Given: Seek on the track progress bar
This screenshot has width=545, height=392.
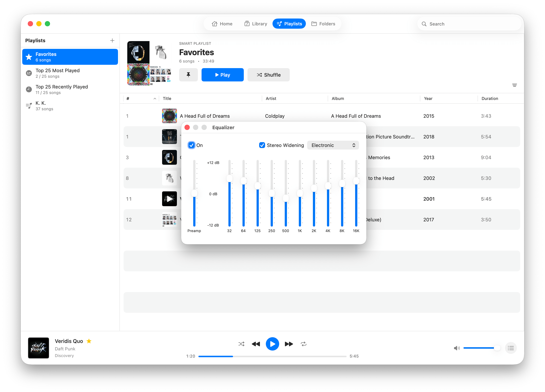Looking at the screenshot, I should click(x=272, y=356).
